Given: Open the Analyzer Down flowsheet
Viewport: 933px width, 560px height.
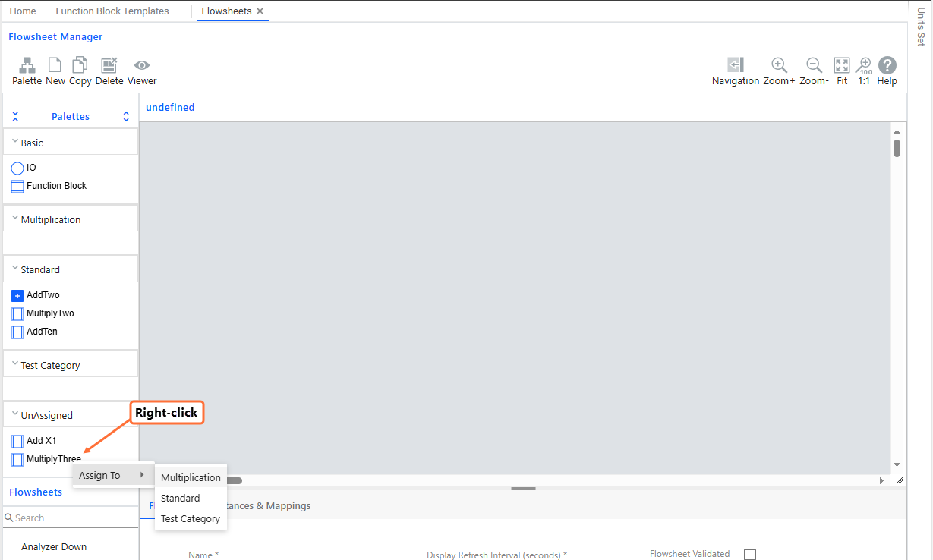Looking at the screenshot, I should [x=54, y=547].
